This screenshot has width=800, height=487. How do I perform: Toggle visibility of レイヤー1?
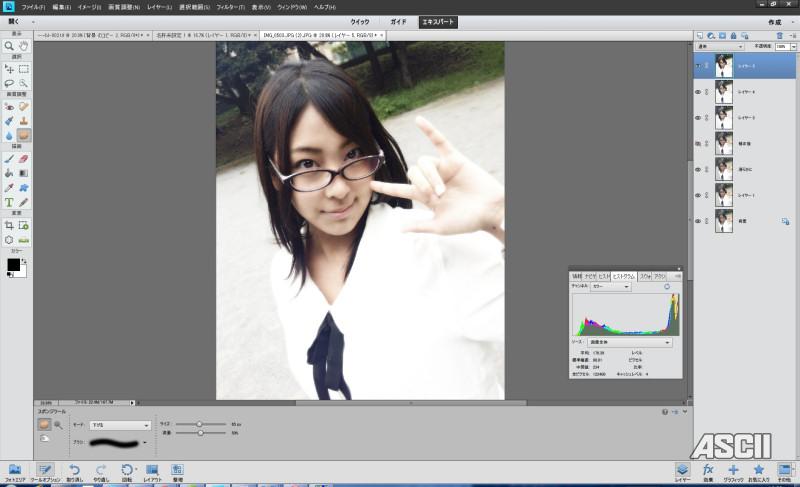pos(698,195)
